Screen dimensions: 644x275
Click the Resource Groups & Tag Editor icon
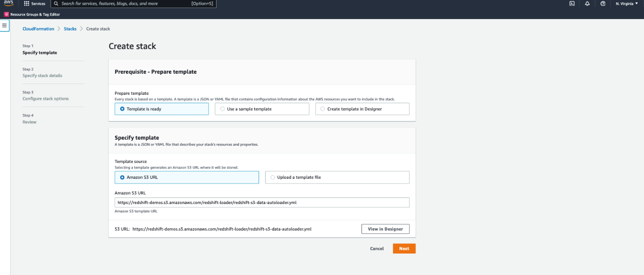(6, 14)
